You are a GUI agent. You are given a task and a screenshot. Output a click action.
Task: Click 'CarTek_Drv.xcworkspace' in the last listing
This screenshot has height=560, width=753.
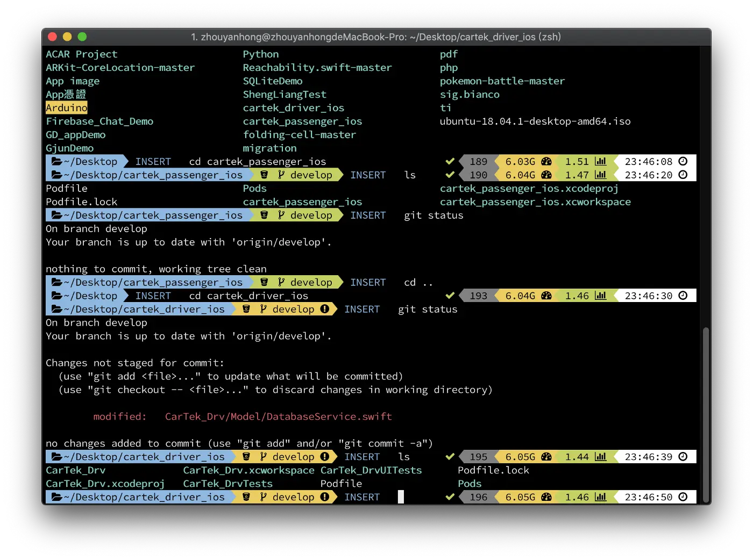[248, 470]
